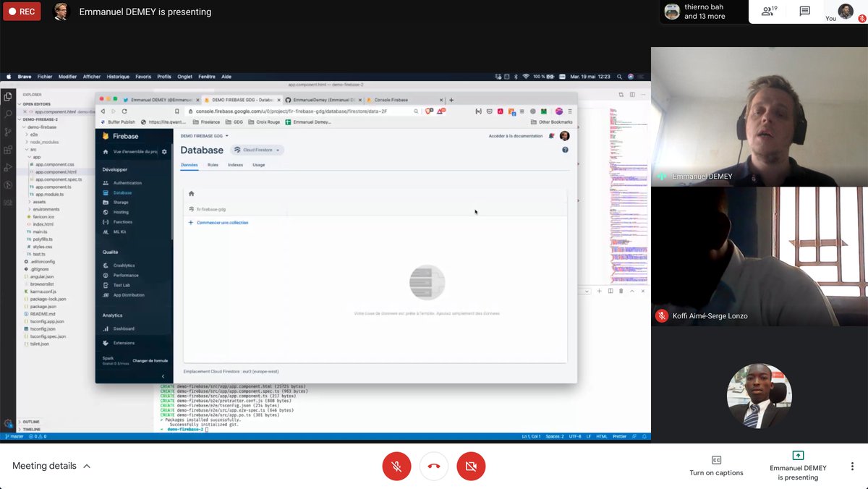
Task: Open DEMO FIREBASE GDG project dropdown
Action: click(205, 136)
